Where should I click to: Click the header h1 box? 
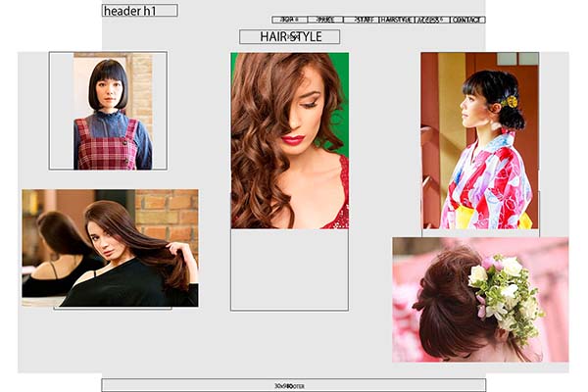[x=139, y=11]
